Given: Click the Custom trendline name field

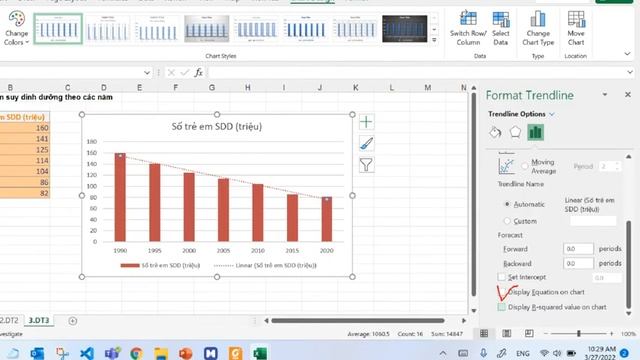Looking at the screenshot, I should click(x=593, y=221).
